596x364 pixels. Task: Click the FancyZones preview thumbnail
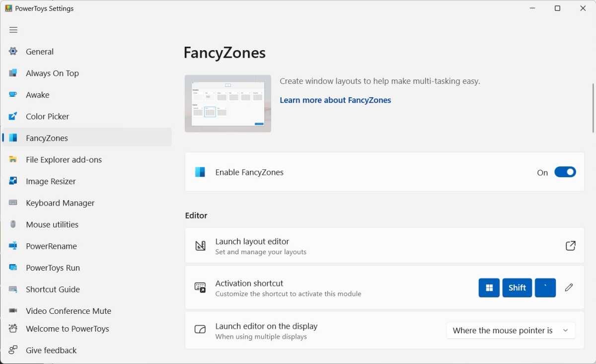(x=227, y=103)
